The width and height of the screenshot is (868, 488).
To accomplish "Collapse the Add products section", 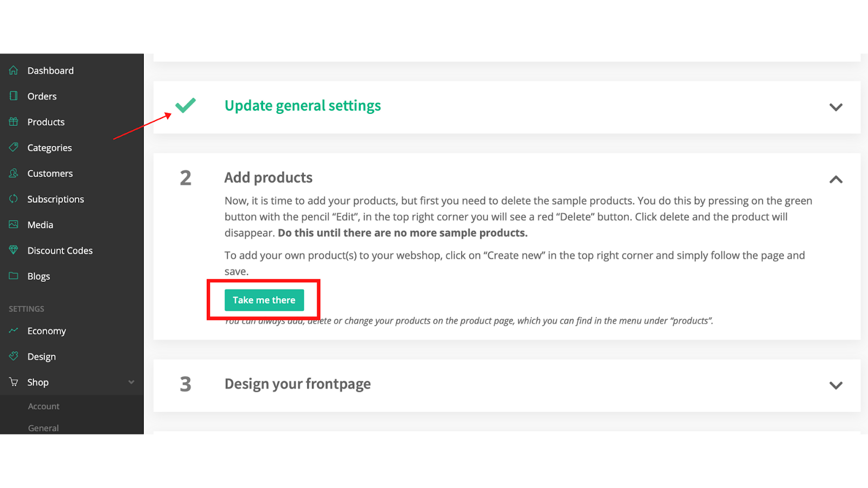I will click(836, 179).
